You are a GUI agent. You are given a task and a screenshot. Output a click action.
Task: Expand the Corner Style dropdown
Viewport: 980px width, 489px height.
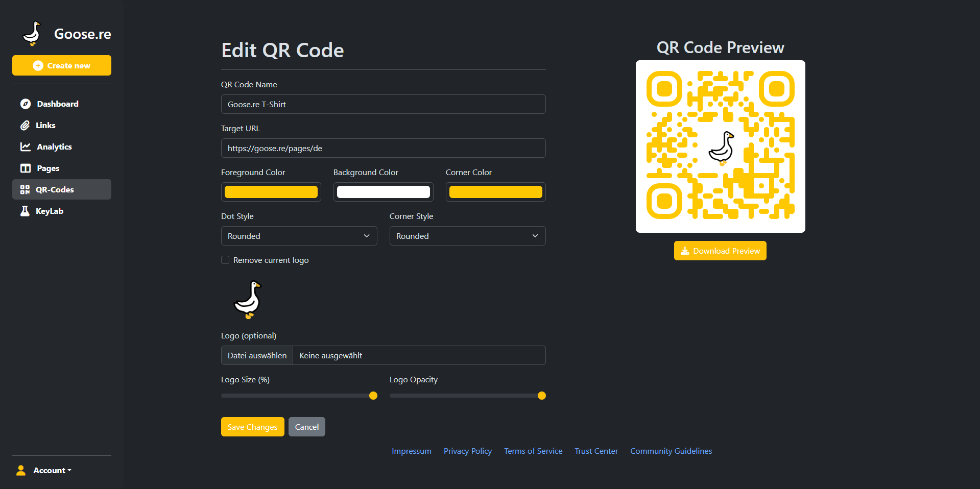pyautogui.click(x=467, y=236)
